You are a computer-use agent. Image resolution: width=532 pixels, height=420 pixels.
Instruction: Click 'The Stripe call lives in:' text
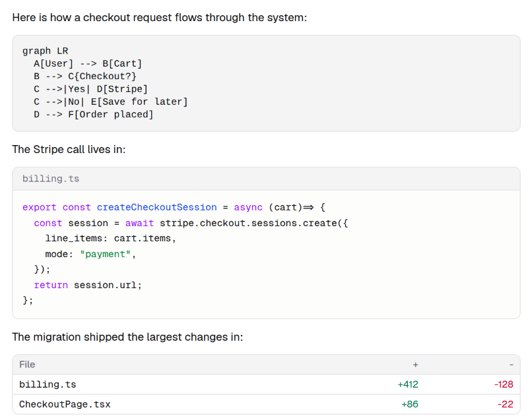pos(69,150)
